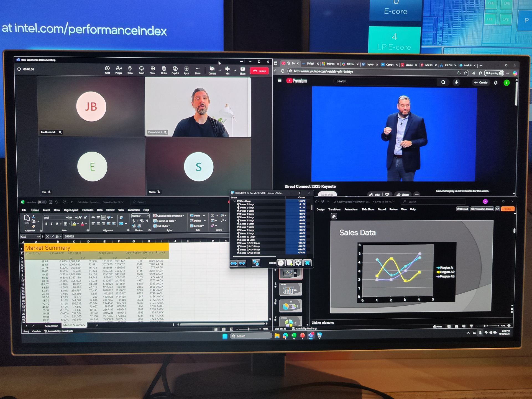Open the YouTube hamburger guide menu
The height and width of the screenshot is (399, 532).
[x=280, y=80]
